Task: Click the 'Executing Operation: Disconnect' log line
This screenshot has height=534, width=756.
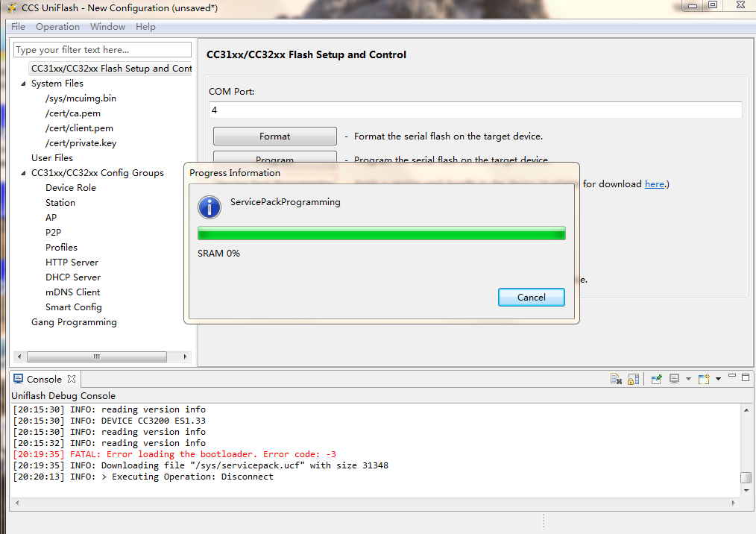Action: coord(143,477)
